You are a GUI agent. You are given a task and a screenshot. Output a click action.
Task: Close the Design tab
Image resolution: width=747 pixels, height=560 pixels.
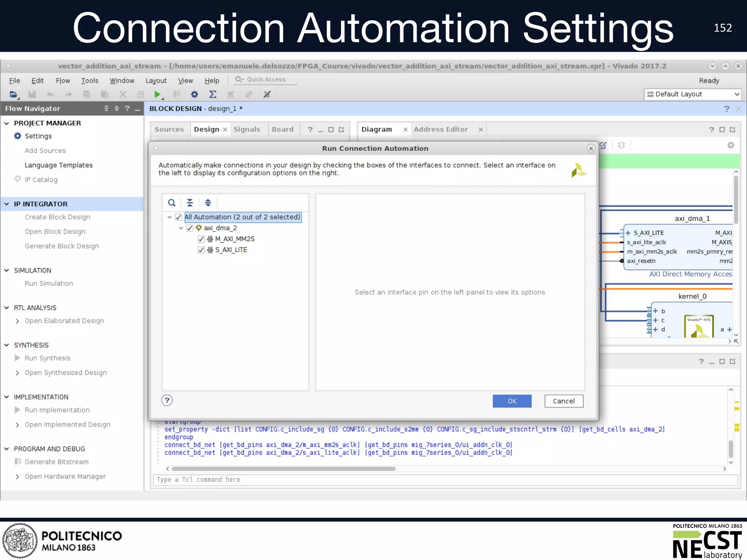coord(225,129)
